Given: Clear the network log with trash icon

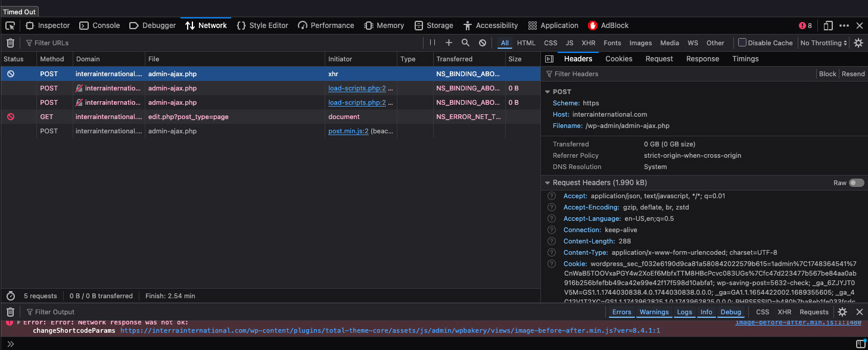Looking at the screenshot, I should click(10, 43).
